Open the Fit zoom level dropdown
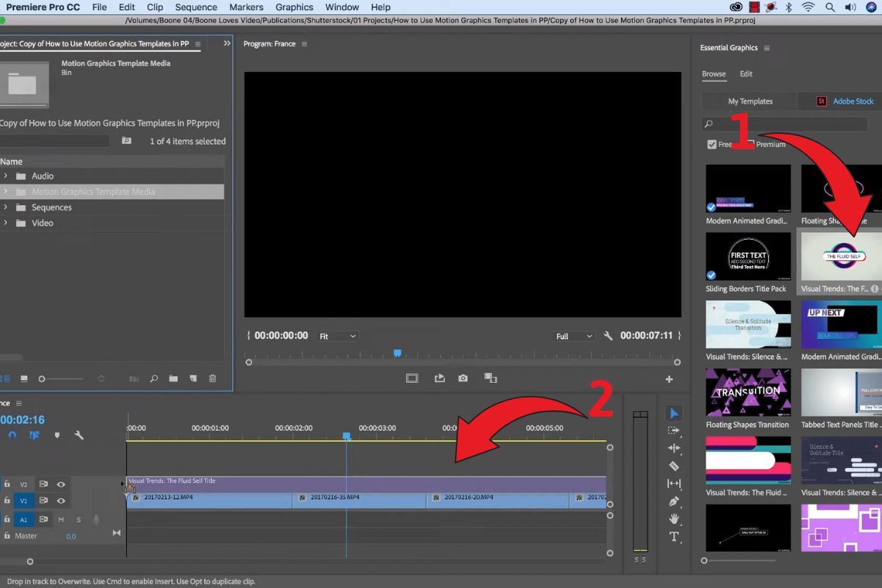 (337, 336)
